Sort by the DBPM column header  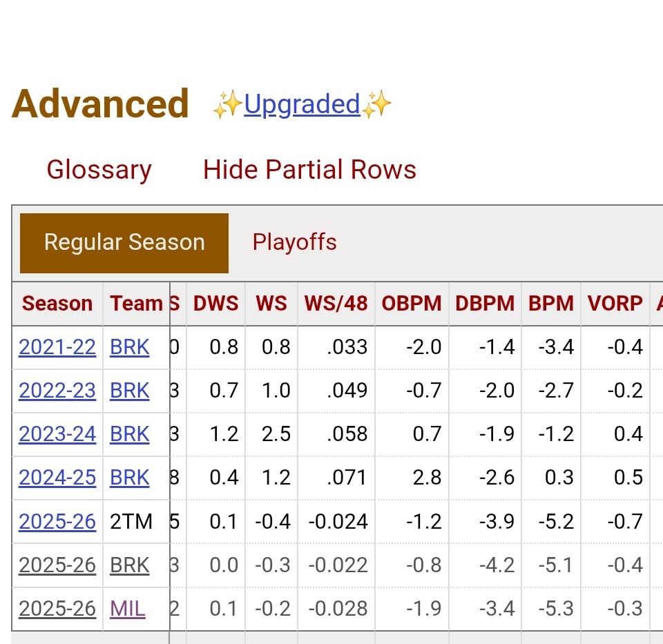pos(485,304)
